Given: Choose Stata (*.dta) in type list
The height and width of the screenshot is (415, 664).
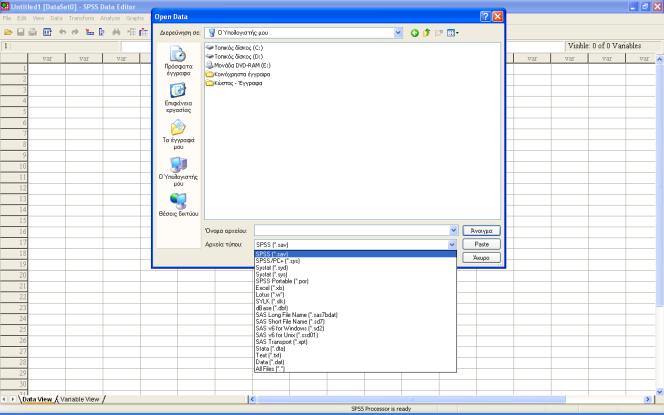Looking at the screenshot, I should pos(355,349).
